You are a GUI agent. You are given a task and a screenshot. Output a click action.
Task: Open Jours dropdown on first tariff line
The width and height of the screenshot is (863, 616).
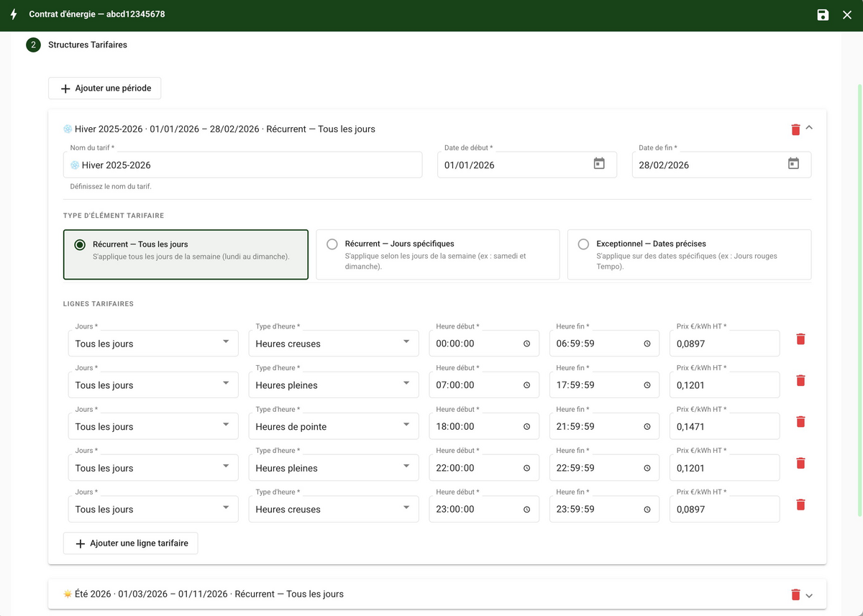click(x=153, y=344)
